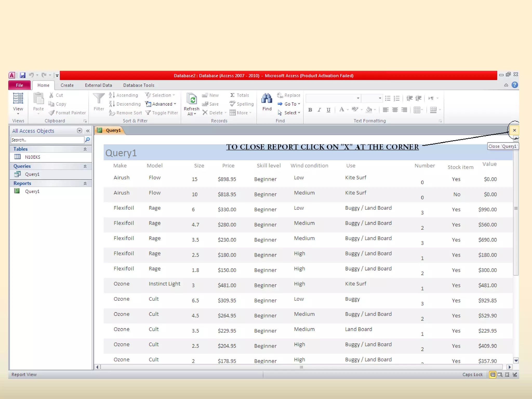This screenshot has width=532, height=399.
Task: Toggle Italic text formatting
Action: 319,110
